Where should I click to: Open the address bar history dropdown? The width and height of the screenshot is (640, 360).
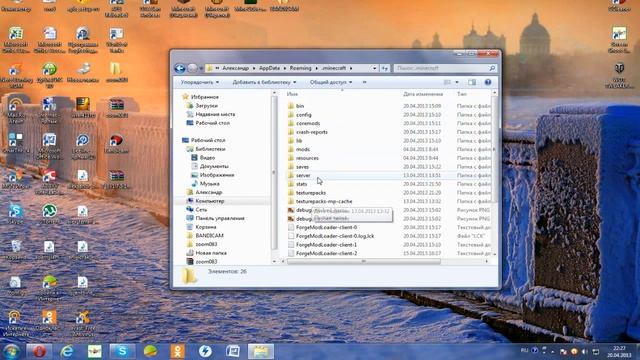pyautogui.click(x=374, y=68)
